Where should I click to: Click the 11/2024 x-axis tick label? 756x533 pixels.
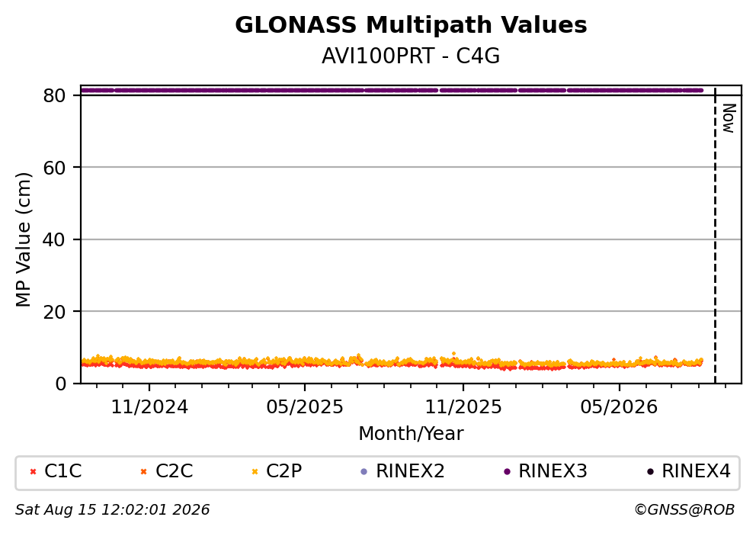click(149, 408)
